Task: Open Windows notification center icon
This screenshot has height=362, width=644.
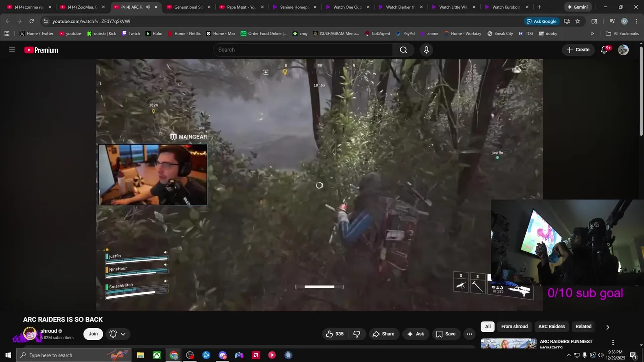Action: click(633, 355)
